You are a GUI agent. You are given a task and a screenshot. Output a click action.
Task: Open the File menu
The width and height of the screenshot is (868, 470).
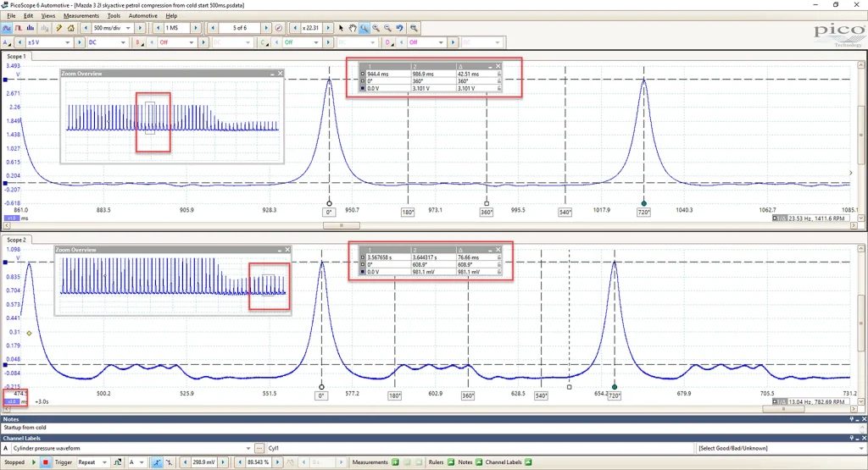coord(11,16)
